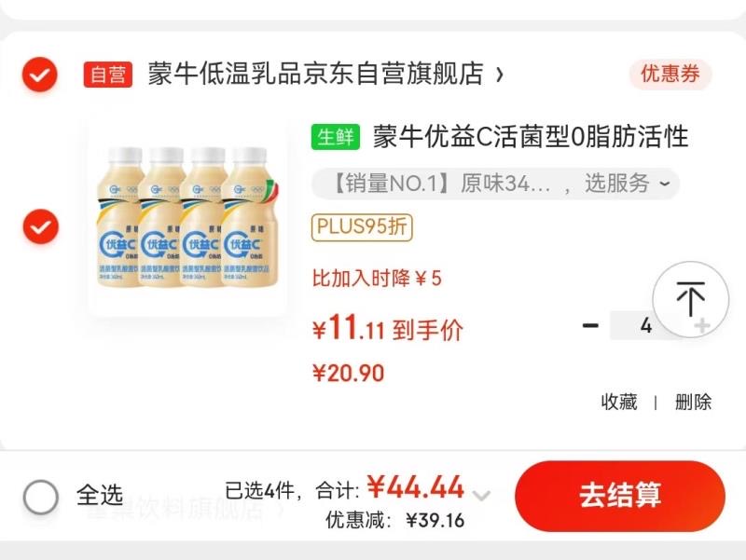Image resolution: width=746 pixels, height=560 pixels.
Task: Open the 蒙牛低温乳品 store chevron
Action: point(499,75)
